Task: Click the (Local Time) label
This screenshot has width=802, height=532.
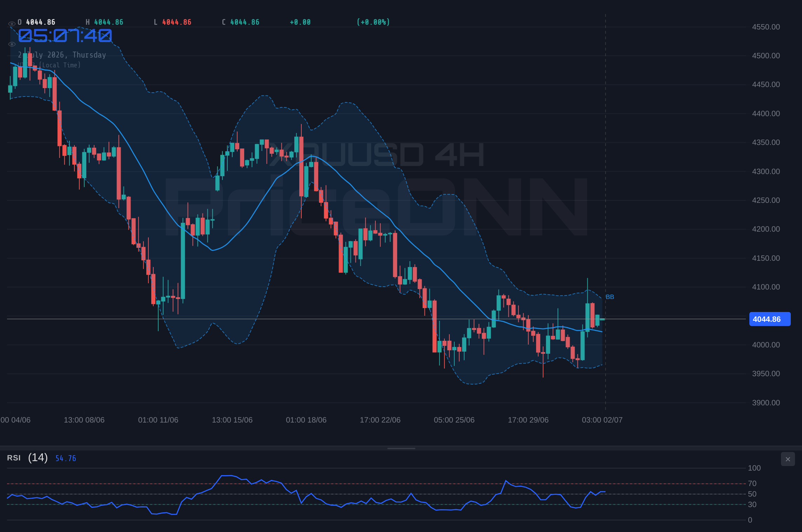Action: (60, 65)
